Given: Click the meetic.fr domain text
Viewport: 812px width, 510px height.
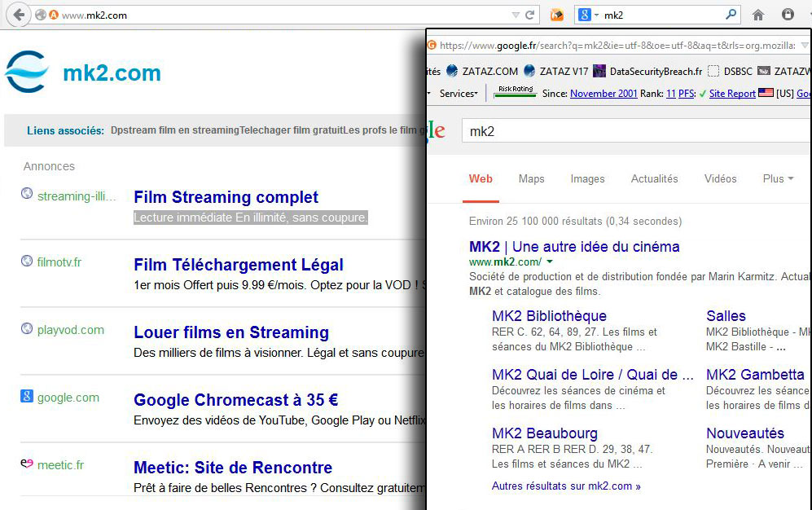Looking at the screenshot, I should 60,465.
